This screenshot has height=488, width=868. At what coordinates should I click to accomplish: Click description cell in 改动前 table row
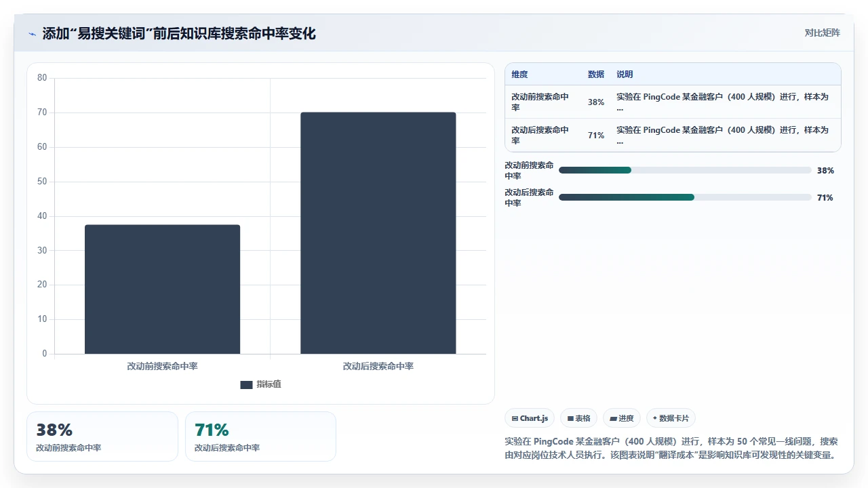point(724,102)
